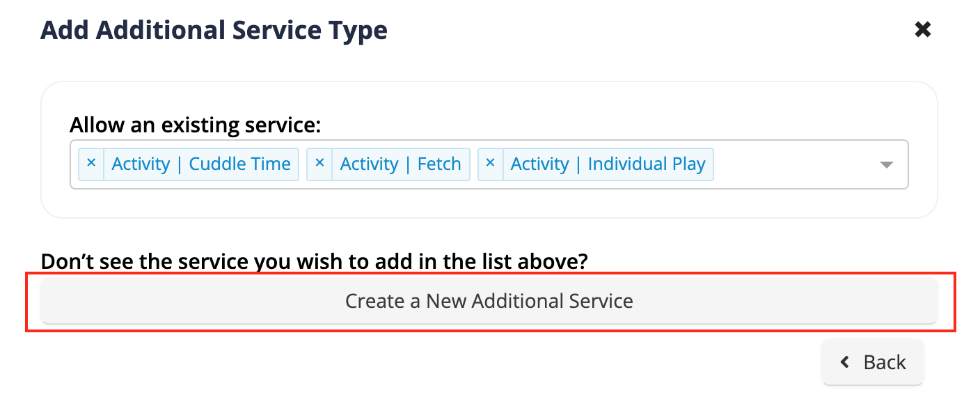This screenshot has width=980, height=411.
Task: Remove the Activity | Fetch tag
Action: pos(319,164)
